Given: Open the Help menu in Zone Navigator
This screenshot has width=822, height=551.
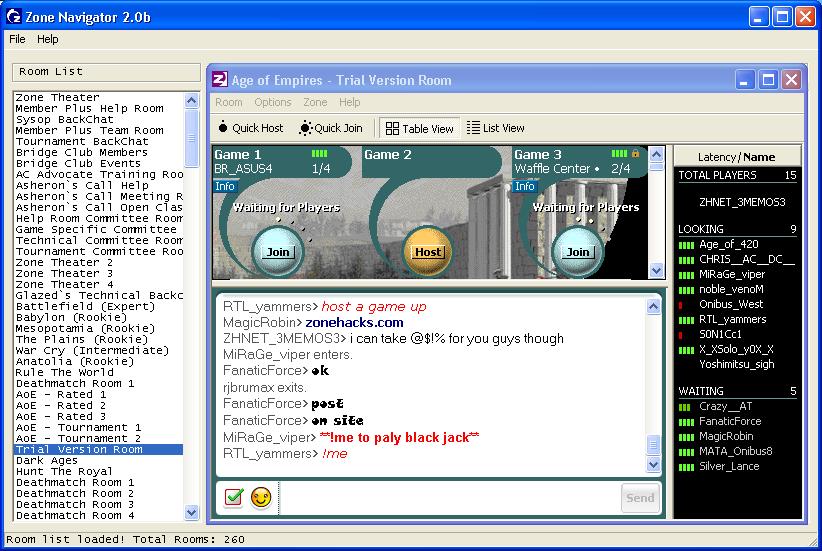Looking at the screenshot, I should pos(48,39).
